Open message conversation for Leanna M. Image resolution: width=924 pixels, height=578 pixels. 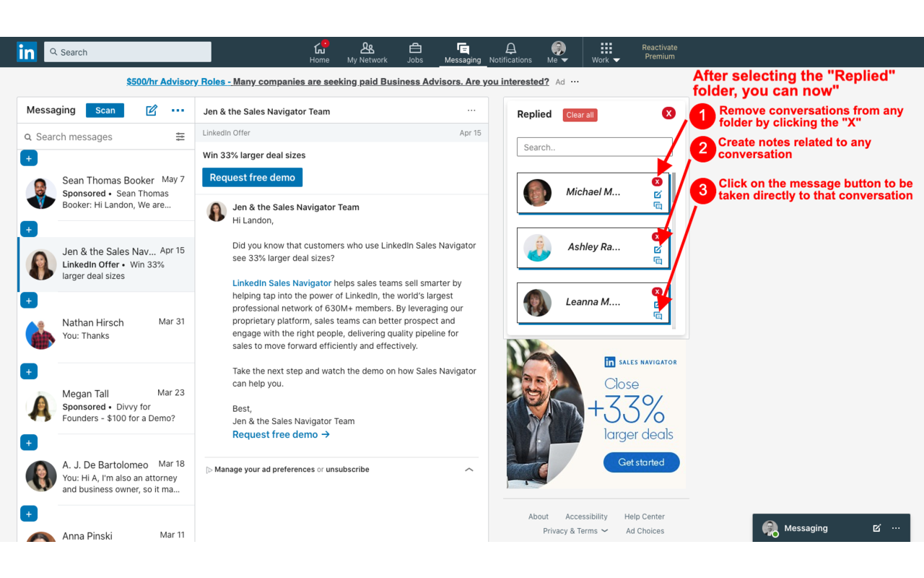658,316
